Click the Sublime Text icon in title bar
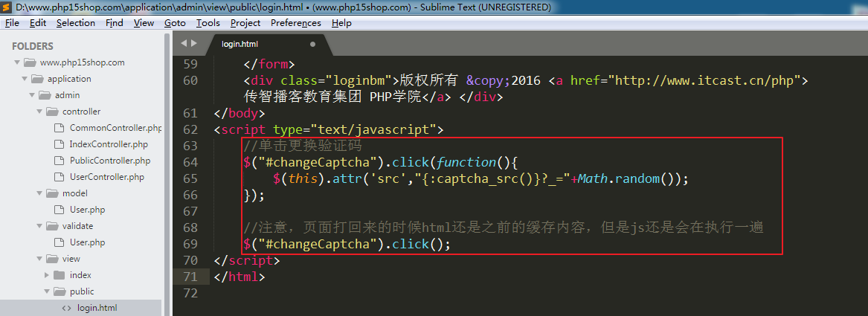The width and height of the screenshot is (868, 316). click(x=7, y=7)
